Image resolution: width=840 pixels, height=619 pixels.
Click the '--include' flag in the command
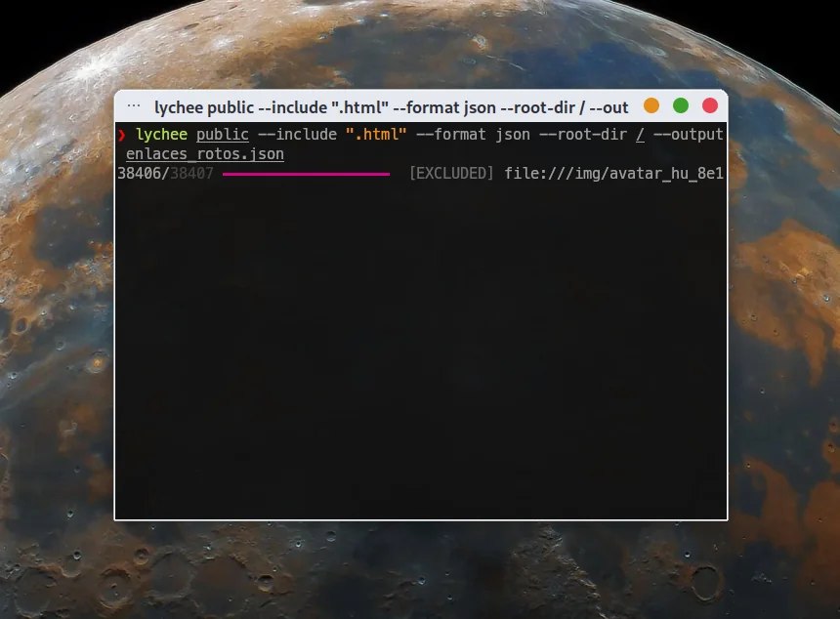tap(297, 135)
